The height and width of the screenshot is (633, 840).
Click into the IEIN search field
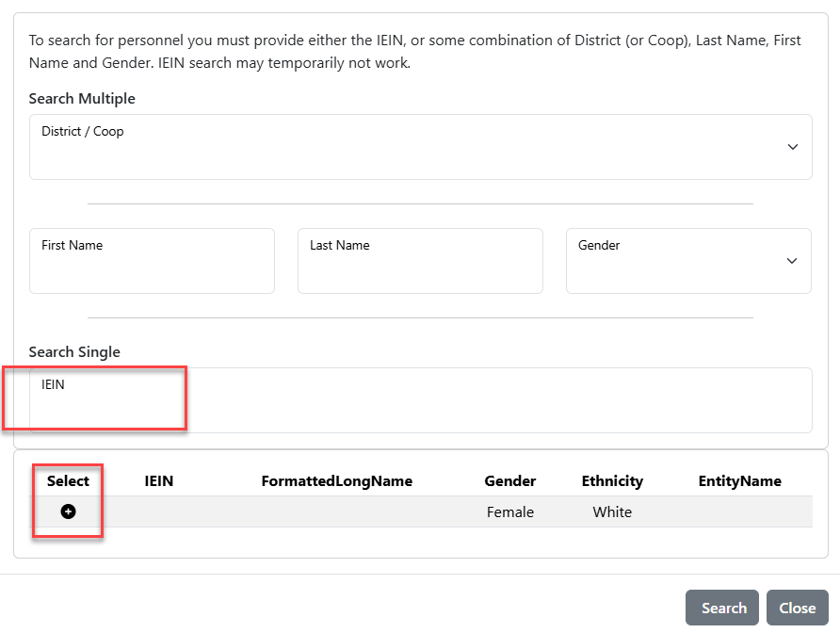(421, 399)
